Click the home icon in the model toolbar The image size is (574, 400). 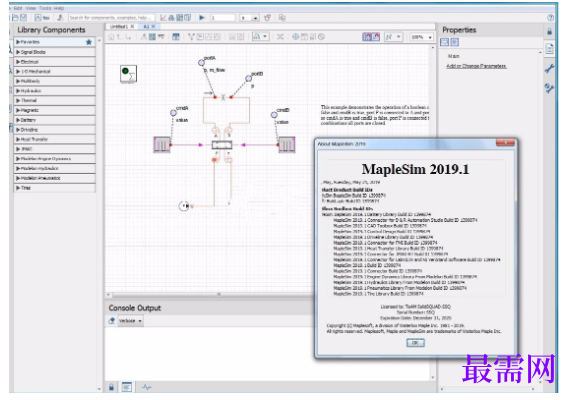111,37
